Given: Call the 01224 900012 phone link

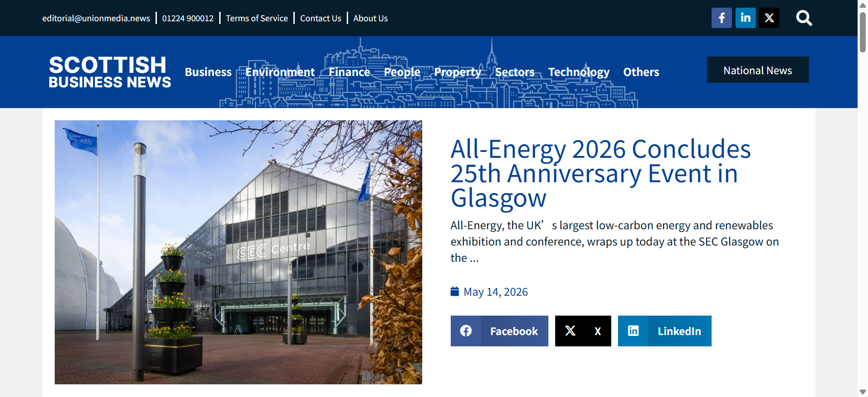Looking at the screenshot, I should point(188,18).
